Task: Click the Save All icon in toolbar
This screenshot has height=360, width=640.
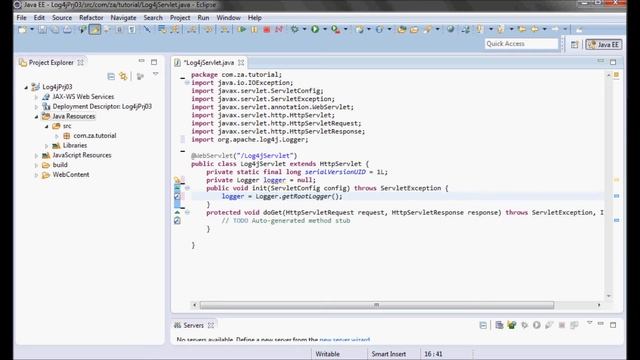Action: 55,29
